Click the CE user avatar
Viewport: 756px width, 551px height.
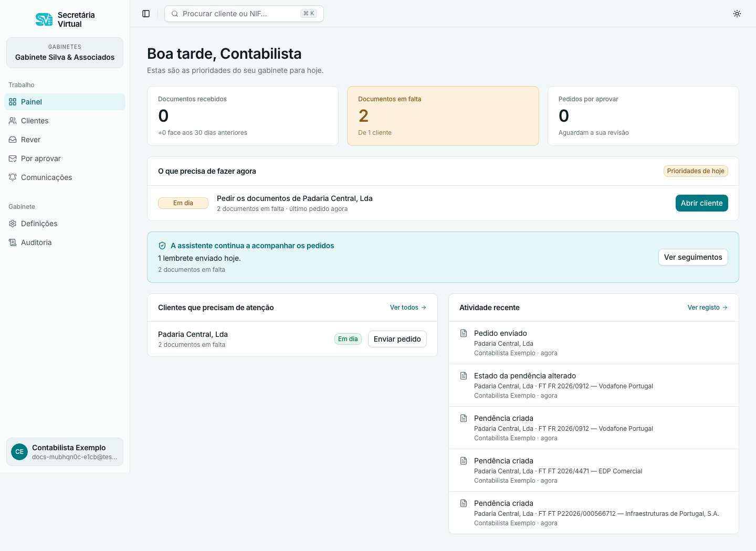coord(19,452)
